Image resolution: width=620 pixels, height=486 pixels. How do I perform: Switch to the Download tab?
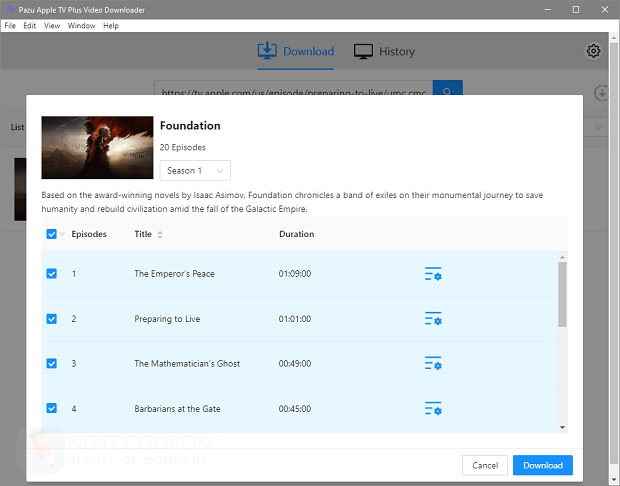(296, 51)
